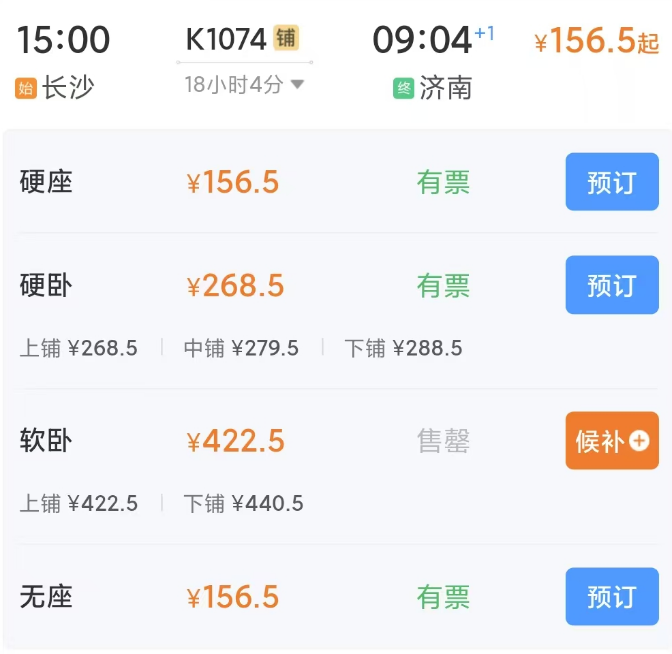The height and width of the screenshot is (654, 672).
Task: Select the 硬卧 下铺 ¥288.5 option
Action: (403, 348)
